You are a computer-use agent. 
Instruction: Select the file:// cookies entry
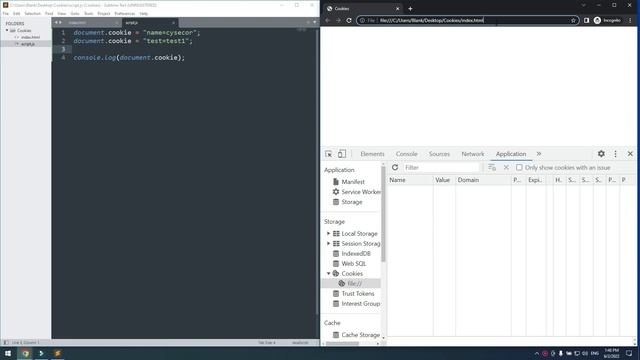click(352, 284)
